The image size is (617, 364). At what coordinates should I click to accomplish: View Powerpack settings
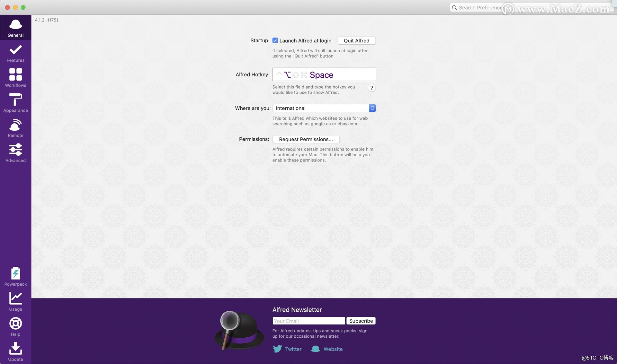click(x=15, y=276)
